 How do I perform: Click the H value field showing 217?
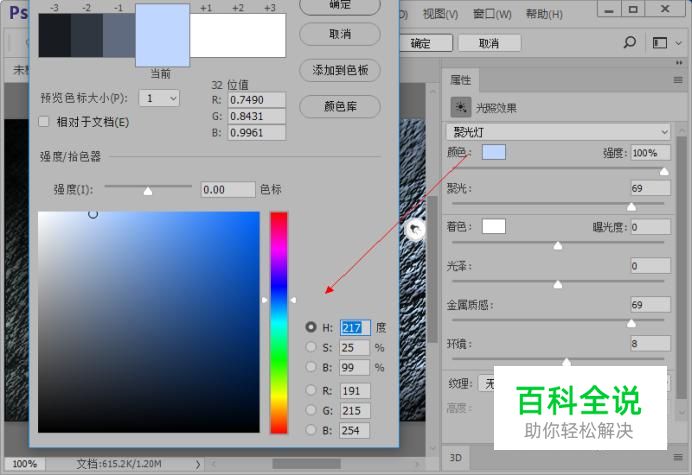355,328
